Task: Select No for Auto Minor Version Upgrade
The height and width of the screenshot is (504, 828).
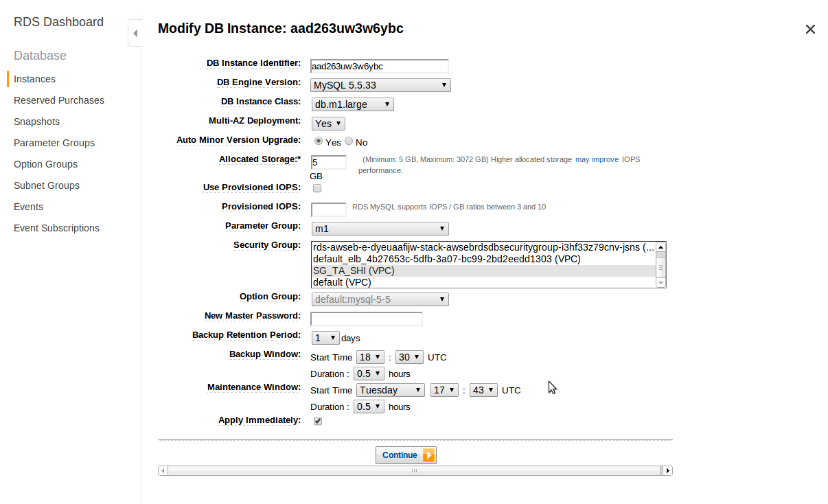Action: coord(349,141)
